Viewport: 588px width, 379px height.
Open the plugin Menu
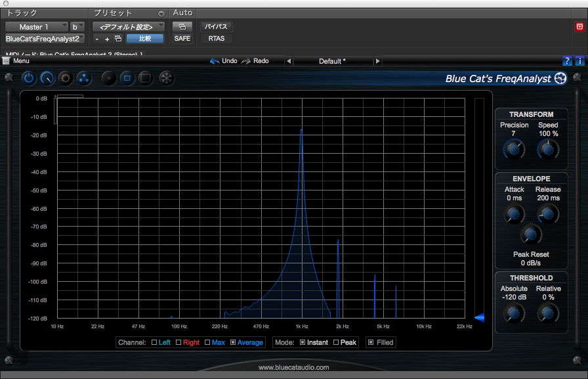pos(16,61)
